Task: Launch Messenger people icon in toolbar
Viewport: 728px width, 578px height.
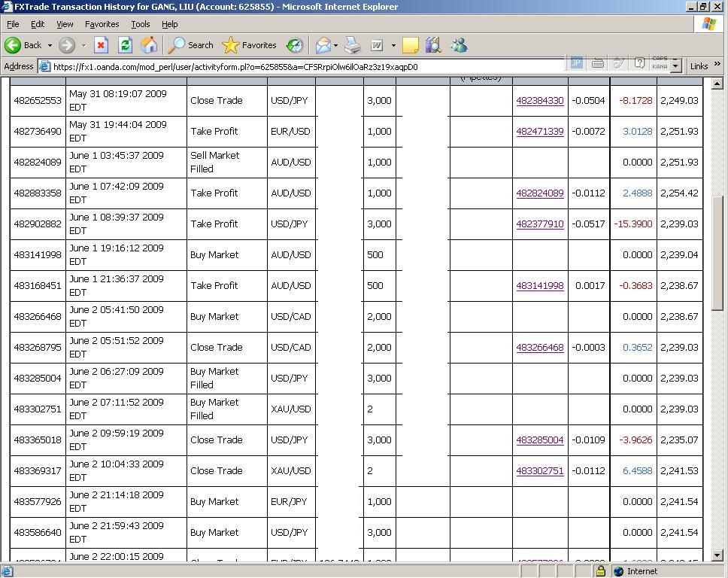Action: point(459,45)
